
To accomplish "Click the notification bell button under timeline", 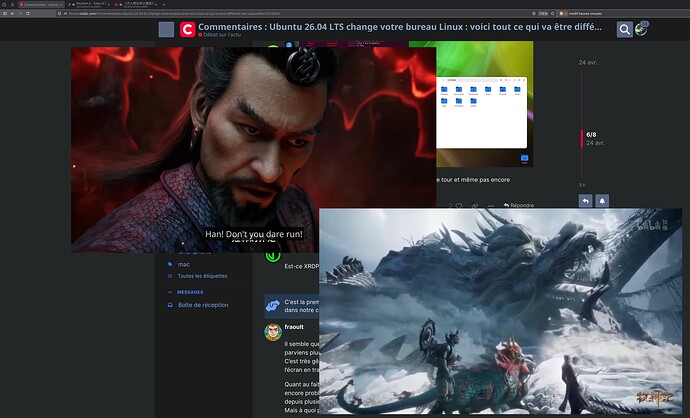I will click(602, 201).
